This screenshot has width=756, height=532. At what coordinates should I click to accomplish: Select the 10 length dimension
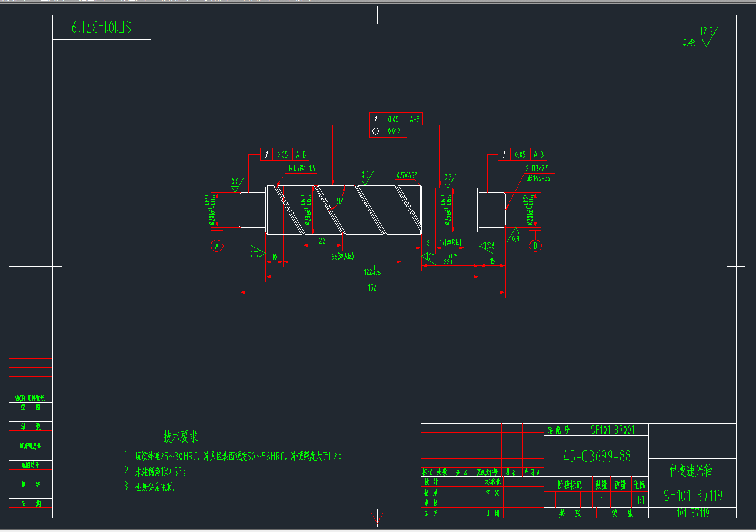tap(274, 257)
